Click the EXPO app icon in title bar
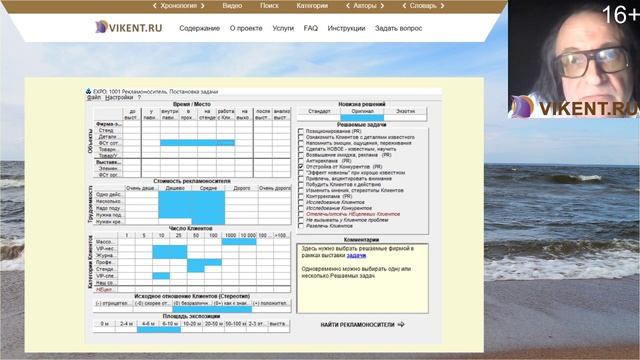This screenshot has width=640, height=360. pyautogui.click(x=89, y=91)
